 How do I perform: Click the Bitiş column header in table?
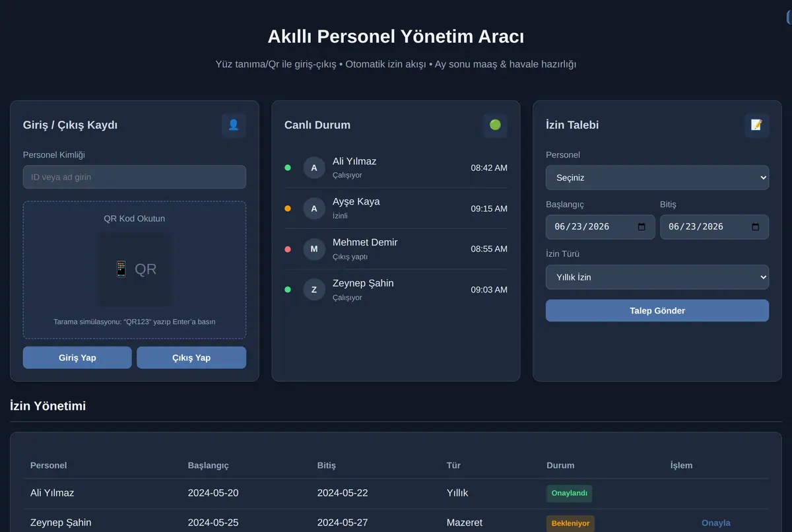327,465
